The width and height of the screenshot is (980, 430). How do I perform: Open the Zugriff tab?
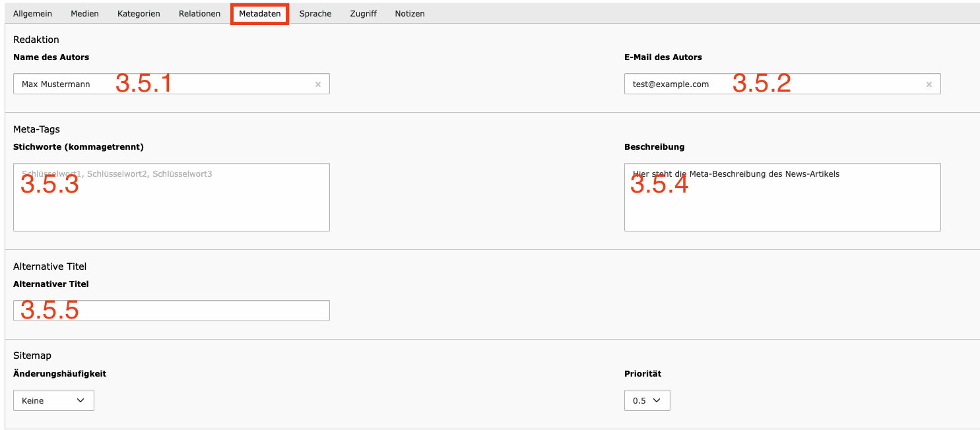tap(363, 14)
